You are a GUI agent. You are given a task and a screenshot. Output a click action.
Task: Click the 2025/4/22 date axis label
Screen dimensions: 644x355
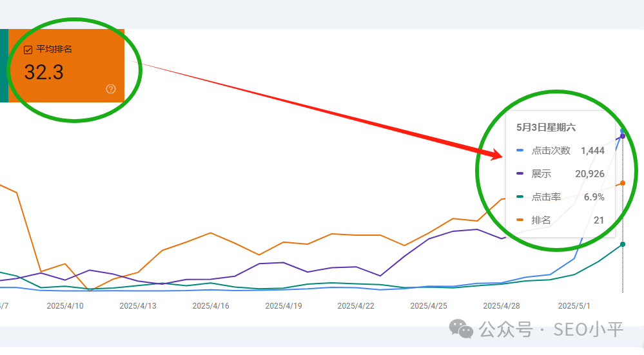tap(356, 306)
